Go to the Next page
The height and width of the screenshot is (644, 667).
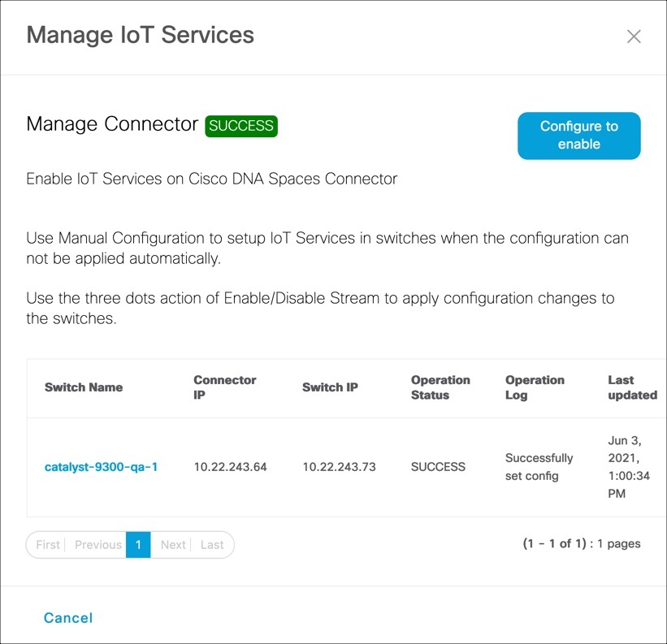pyautogui.click(x=173, y=545)
